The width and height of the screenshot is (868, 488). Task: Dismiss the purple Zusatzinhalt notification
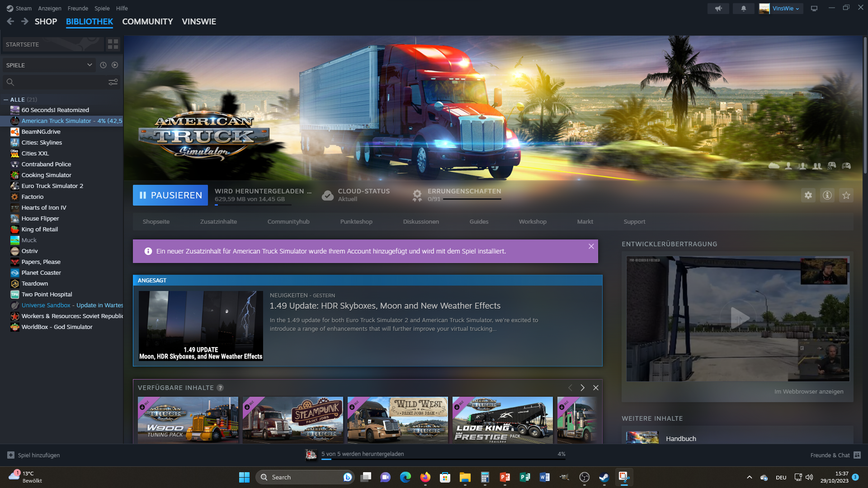[x=591, y=246]
